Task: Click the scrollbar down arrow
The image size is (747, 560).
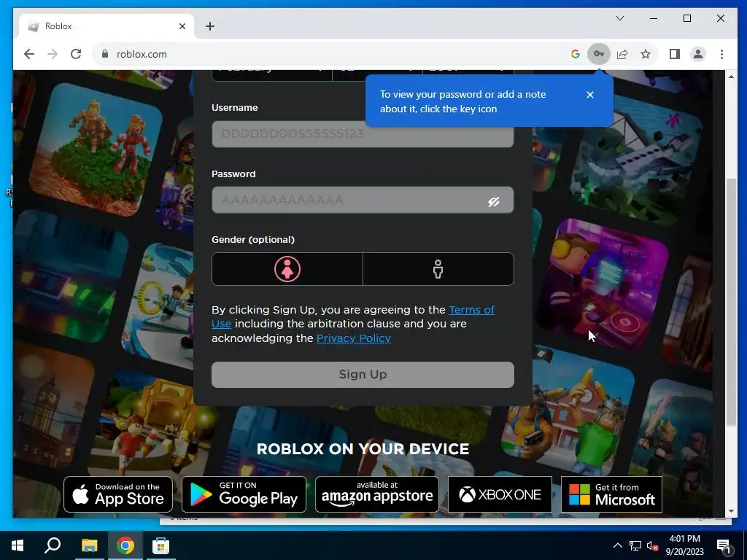Action: tap(731, 511)
